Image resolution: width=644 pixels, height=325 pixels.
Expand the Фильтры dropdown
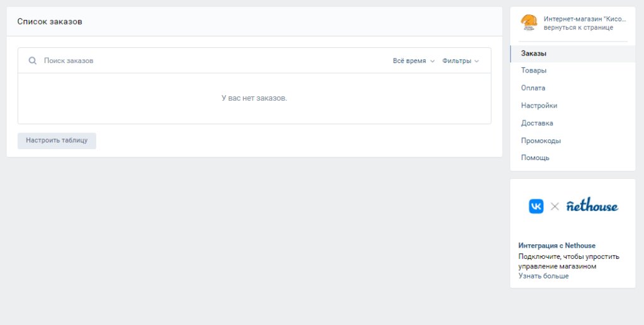click(x=460, y=61)
